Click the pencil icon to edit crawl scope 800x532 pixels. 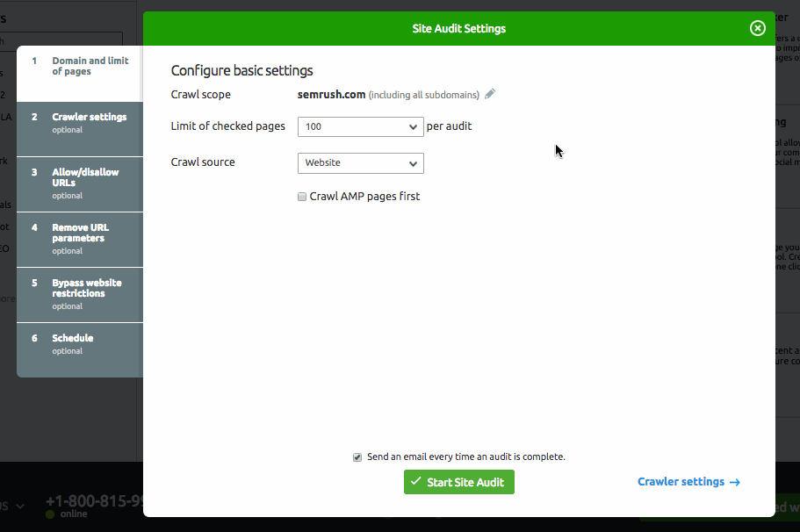pyautogui.click(x=490, y=94)
